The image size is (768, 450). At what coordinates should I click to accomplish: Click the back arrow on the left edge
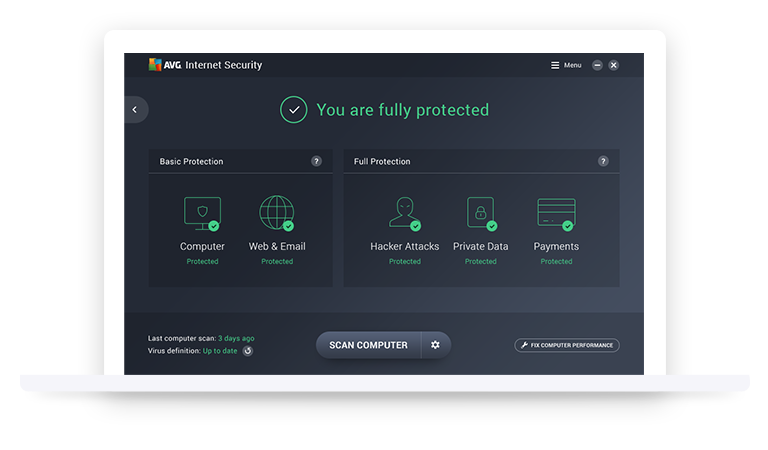click(135, 110)
